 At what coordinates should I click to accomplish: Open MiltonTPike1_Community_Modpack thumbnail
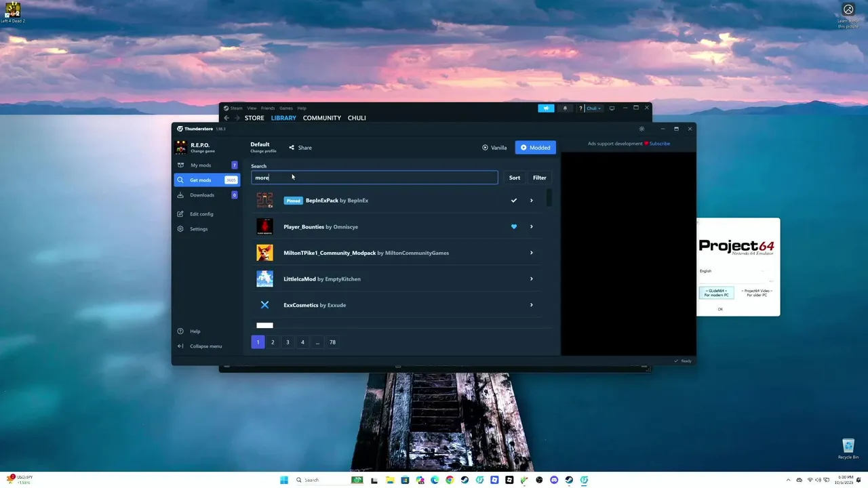tap(264, 253)
